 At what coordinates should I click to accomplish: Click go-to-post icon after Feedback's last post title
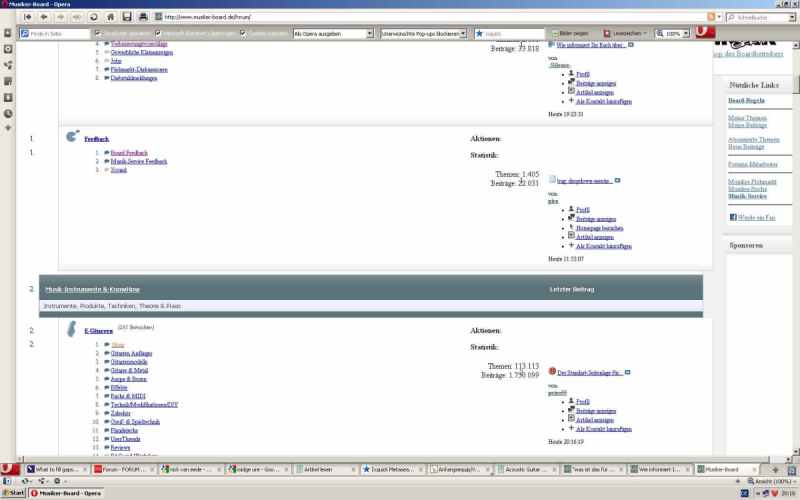(617, 181)
